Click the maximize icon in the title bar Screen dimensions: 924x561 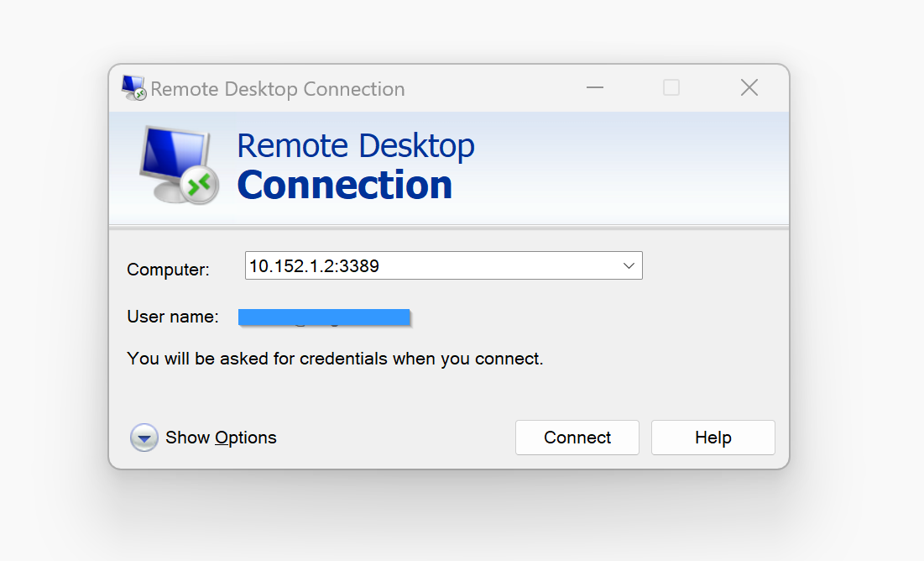point(671,87)
